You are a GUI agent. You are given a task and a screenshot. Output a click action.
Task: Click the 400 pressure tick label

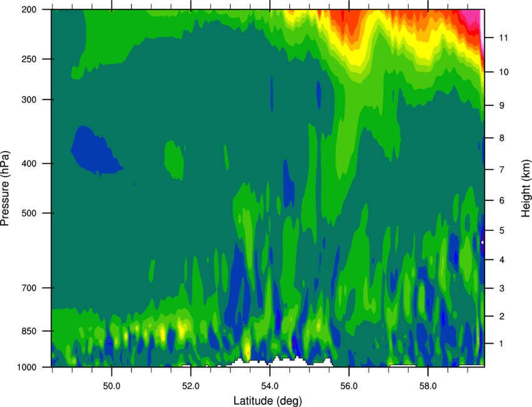click(x=29, y=163)
